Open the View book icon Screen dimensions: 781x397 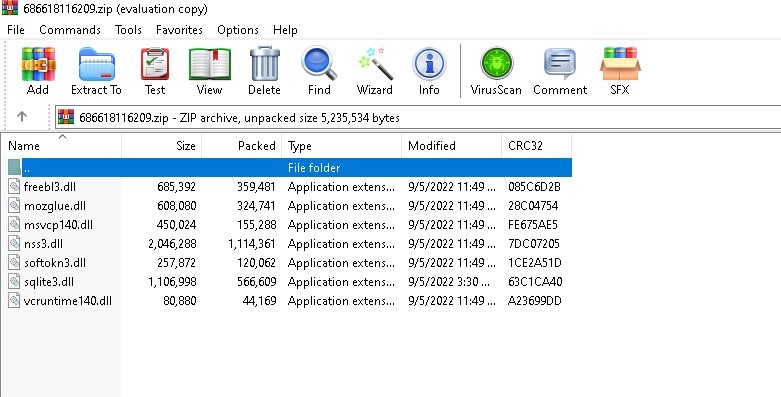tap(209, 64)
